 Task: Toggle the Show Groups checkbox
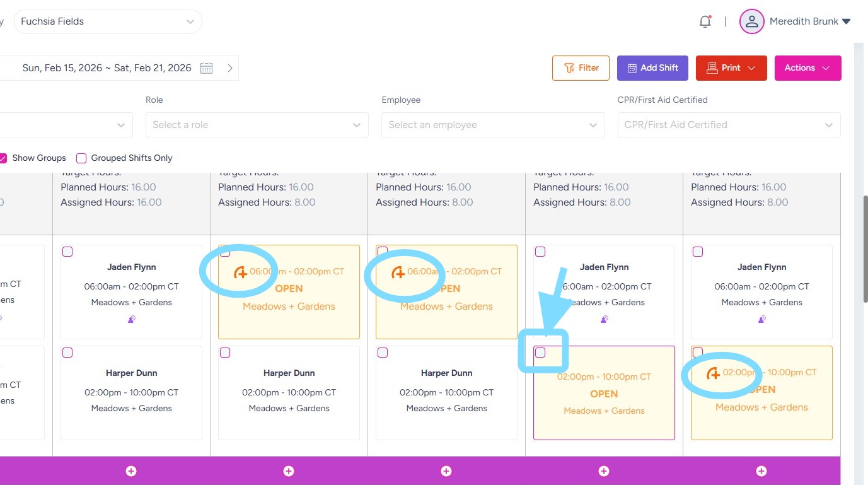[x=3, y=158]
